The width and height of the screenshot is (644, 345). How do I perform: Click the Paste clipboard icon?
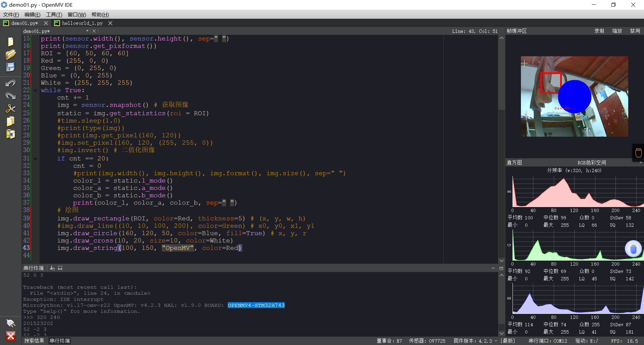[x=10, y=134]
